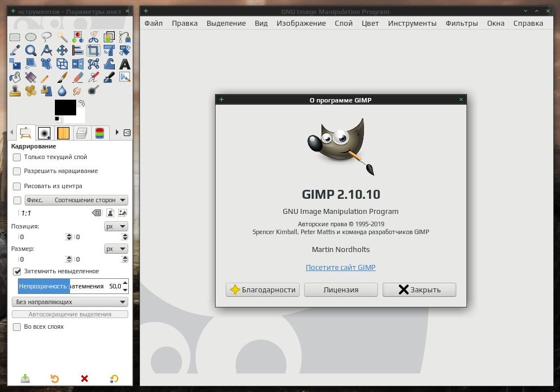Select the Measure compass tool
Image resolution: width=560 pixels, height=392 pixels.
(46, 50)
